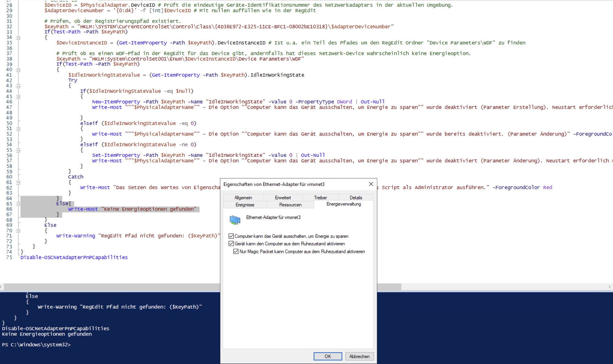Collapse the elseif block at line 55
613x364 pixels.
pyautogui.click(x=18, y=150)
